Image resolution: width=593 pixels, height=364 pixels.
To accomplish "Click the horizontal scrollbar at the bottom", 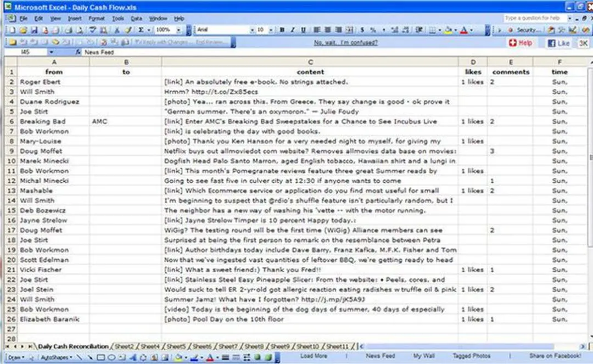I will (x=460, y=346).
